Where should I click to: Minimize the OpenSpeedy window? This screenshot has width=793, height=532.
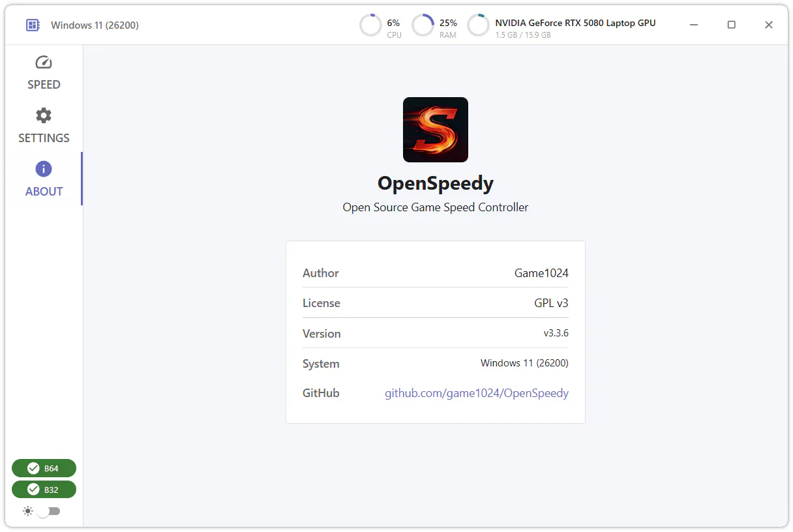click(x=694, y=25)
